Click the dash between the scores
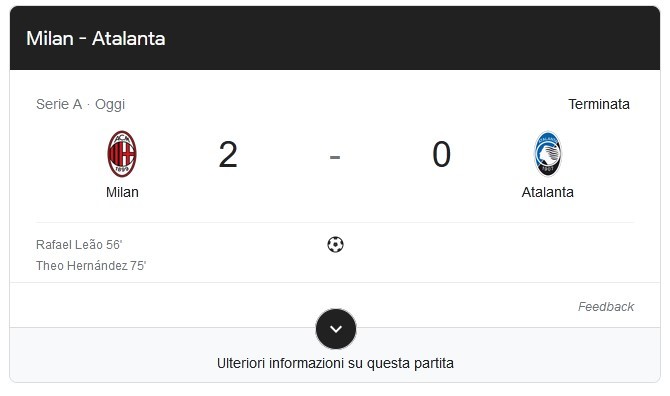 335,157
